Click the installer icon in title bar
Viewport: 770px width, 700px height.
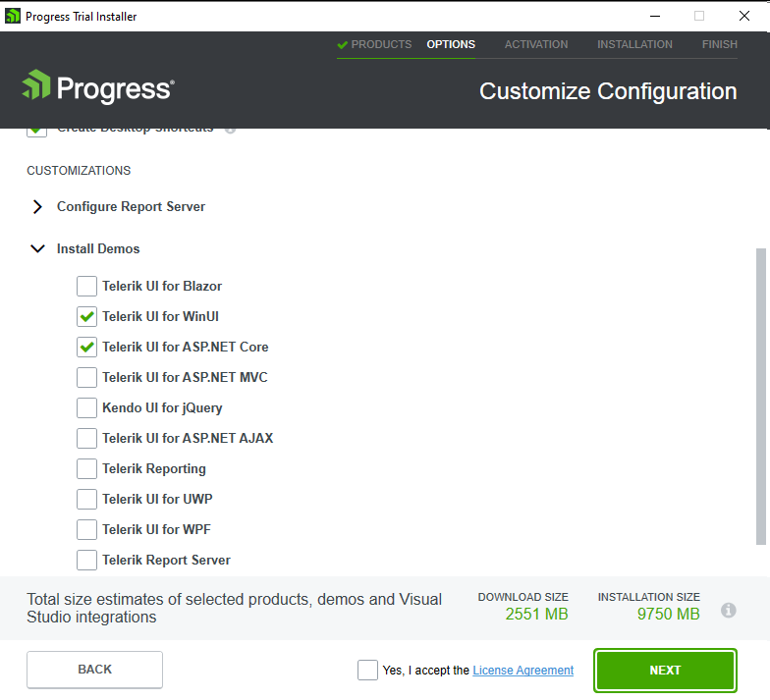[x=13, y=16]
